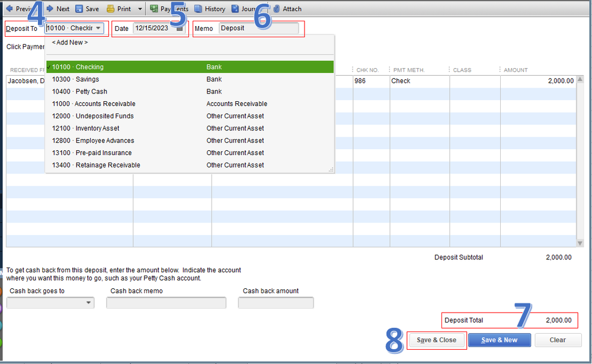Image resolution: width=592 pixels, height=364 pixels.
Task: Click the Clear button
Action: pyautogui.click(x=558, y=340)
